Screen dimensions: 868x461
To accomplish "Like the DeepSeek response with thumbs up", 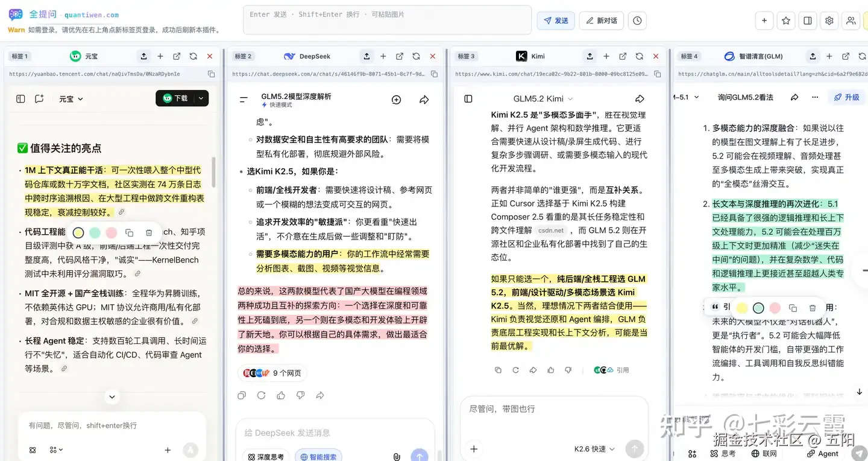I will click(x=281, y=395).
